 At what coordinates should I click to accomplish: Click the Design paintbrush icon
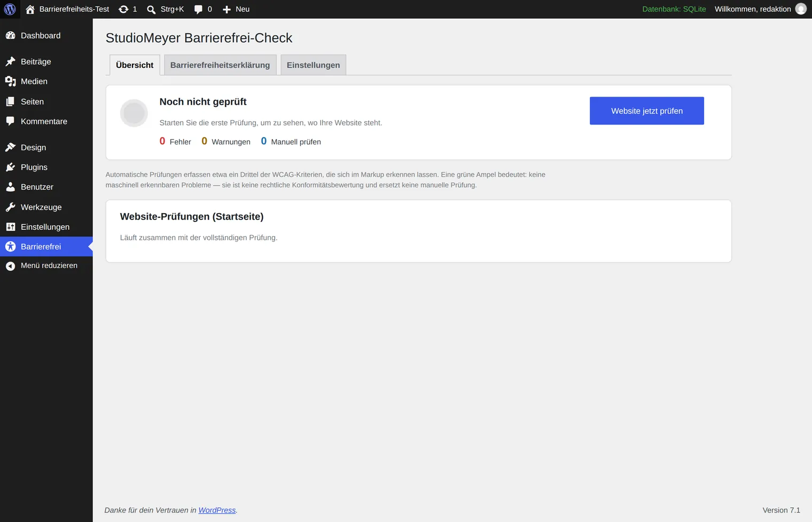[x=10, y=147]
